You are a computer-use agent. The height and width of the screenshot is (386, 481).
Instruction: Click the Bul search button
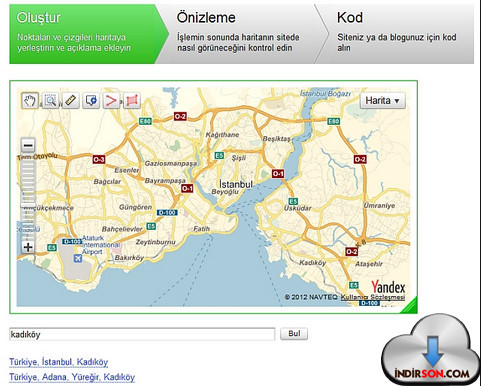(294, 334)
